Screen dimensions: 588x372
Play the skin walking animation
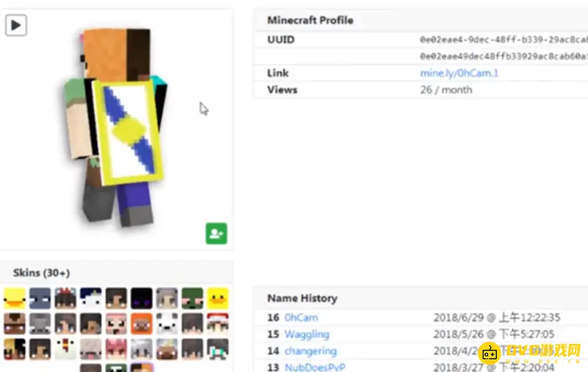pos(16,25)
